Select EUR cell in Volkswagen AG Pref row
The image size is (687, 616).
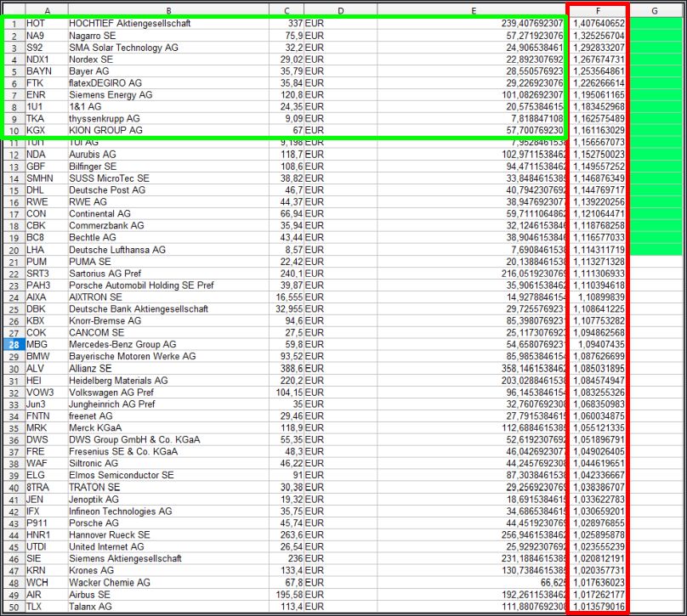340,393
